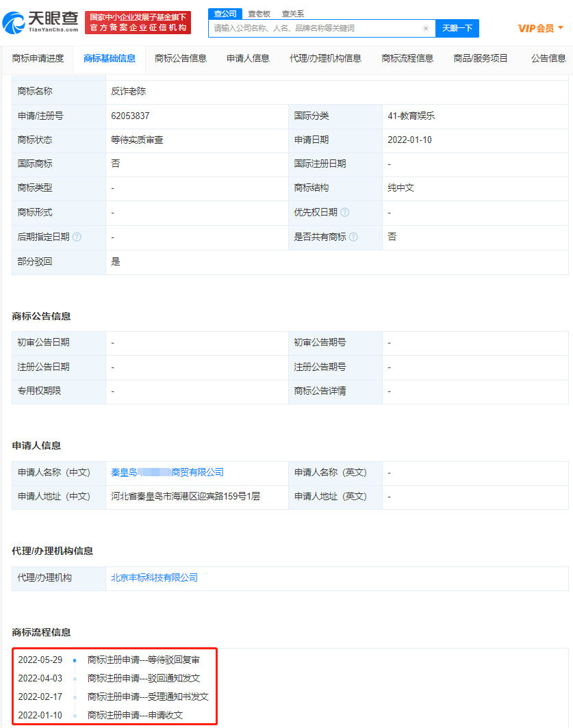Open the 北京丰标科技有限公司 agency link

click(x=154, y=577)
